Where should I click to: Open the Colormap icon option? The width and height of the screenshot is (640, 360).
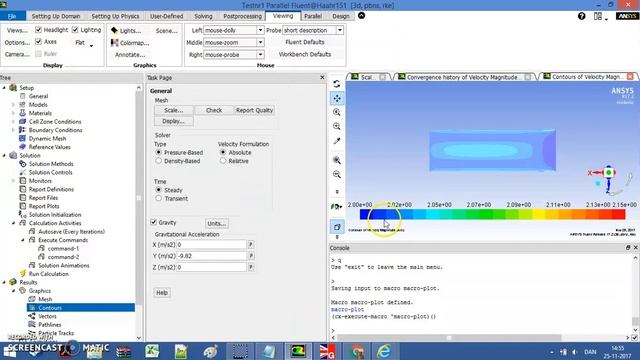[114, 42]
